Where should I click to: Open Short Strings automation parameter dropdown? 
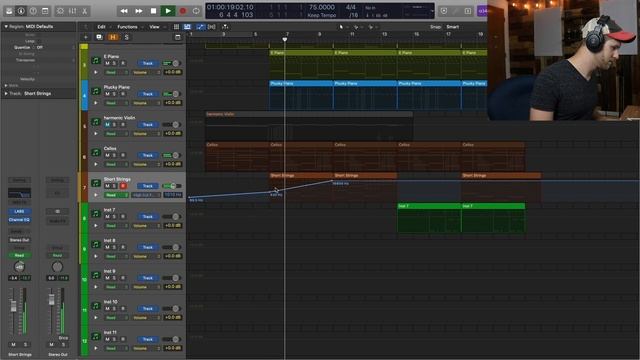click(146, 195)
